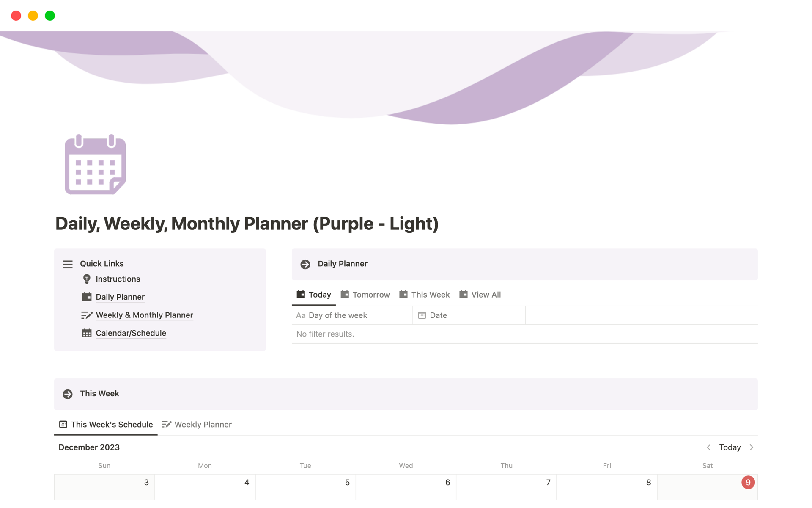Click the arrow icon beside This Week header
812x508 pixels.
(68, 393)
